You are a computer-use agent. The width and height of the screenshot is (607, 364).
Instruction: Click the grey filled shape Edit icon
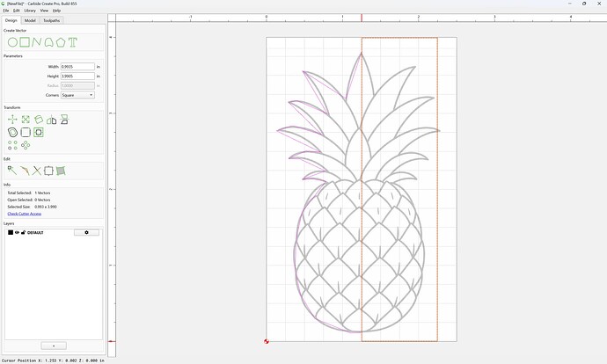tap(61, 171)
